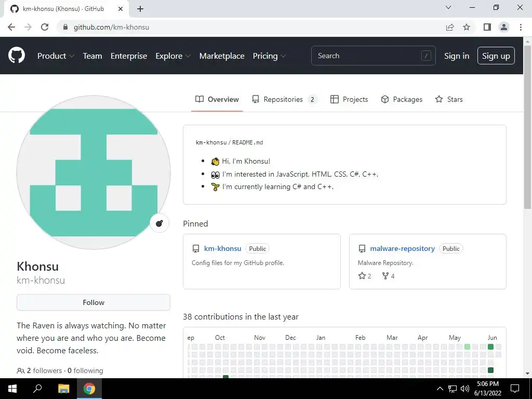This screenshot has width=532, height=399.
Task: Open Windows search magnifier
Action: coord(37,389)
